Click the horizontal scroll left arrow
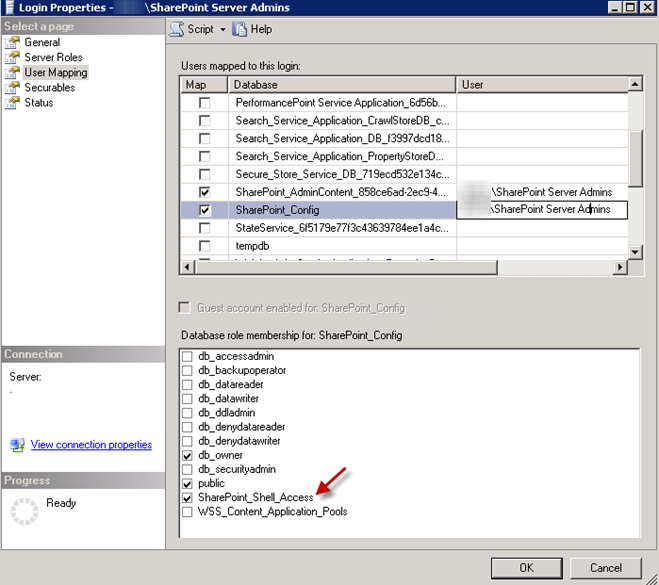Viewport: 659px width, 585px height. pos(187,267)
